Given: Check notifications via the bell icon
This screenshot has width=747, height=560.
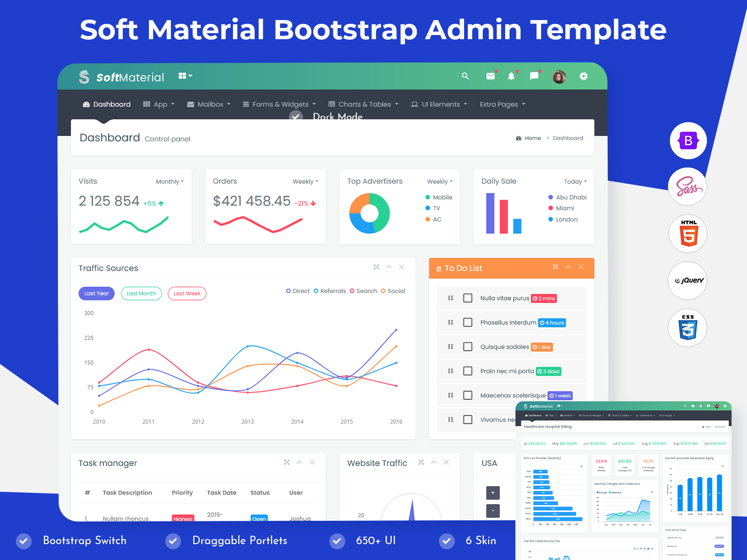Looking at the screenshot, I should coord(512,76).
